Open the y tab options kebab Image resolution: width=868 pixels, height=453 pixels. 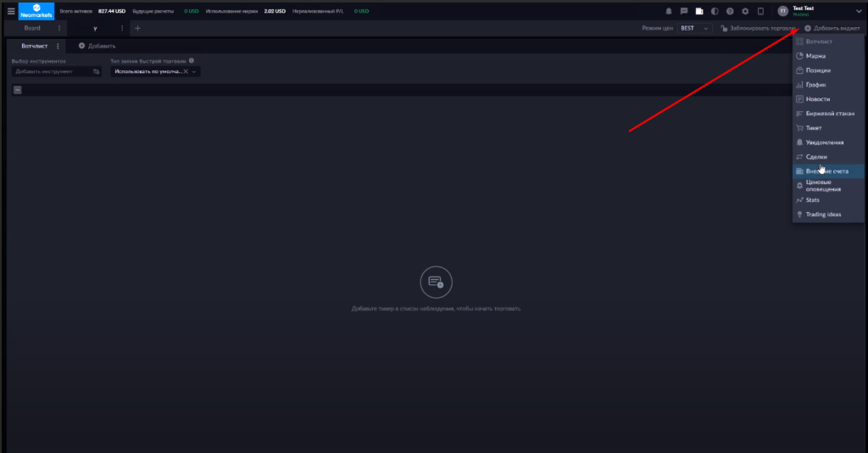point(122,28)
